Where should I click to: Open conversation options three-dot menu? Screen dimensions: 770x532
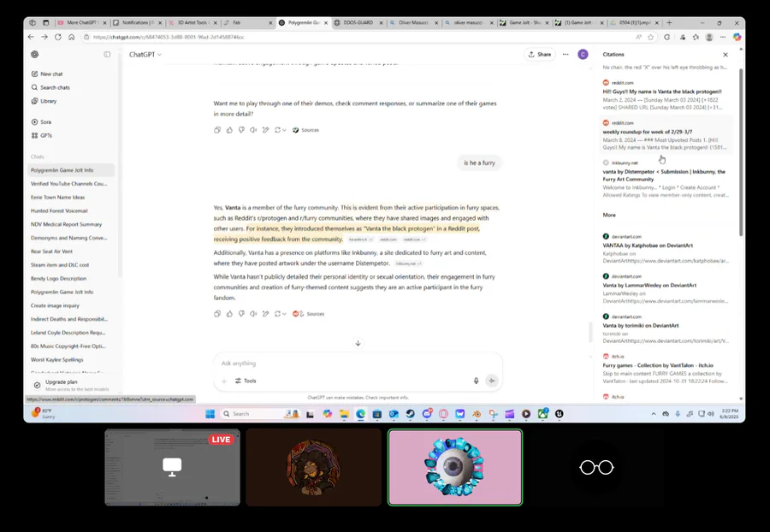coord(566,55)
